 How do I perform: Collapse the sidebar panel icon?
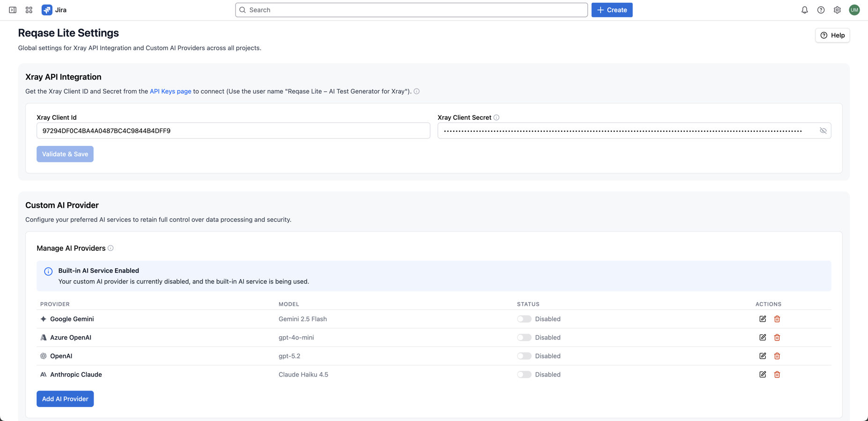(13, 10)
